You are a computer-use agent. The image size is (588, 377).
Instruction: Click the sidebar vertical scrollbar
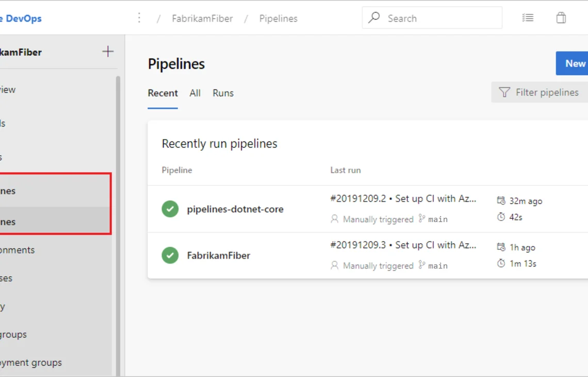[x=118, y=225]
